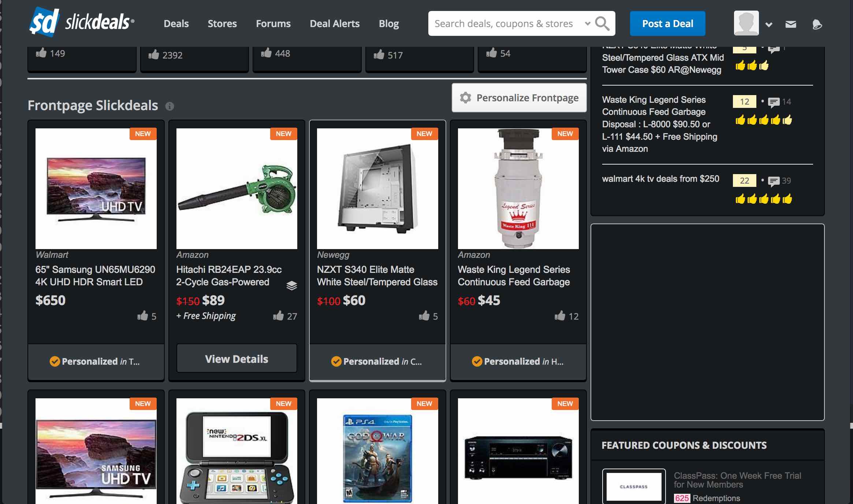Click Post a Deal
Image resolution: width=853 pixels, height=504 pixels.
point(668,23)
